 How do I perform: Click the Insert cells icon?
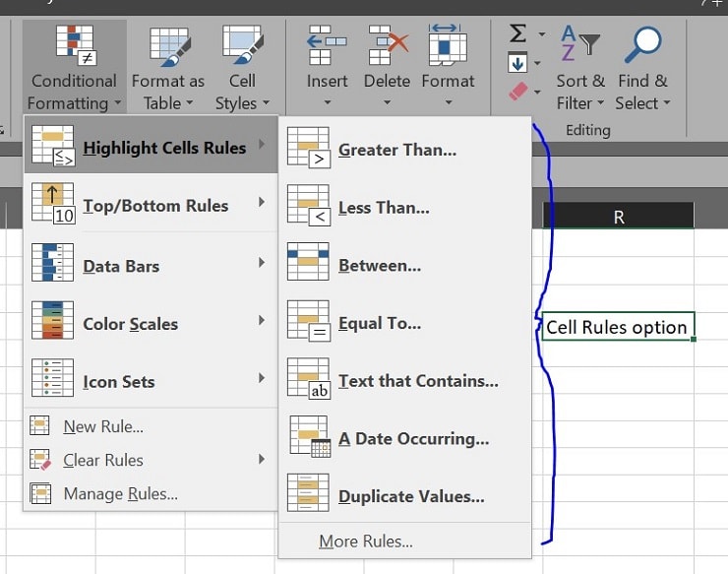click(x=327, y=44)
